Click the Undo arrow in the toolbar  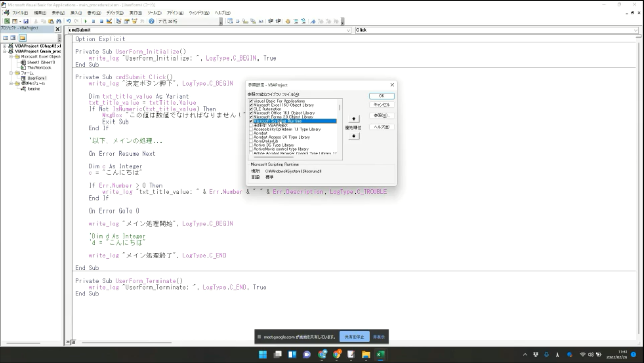click(x=69, y=21)
